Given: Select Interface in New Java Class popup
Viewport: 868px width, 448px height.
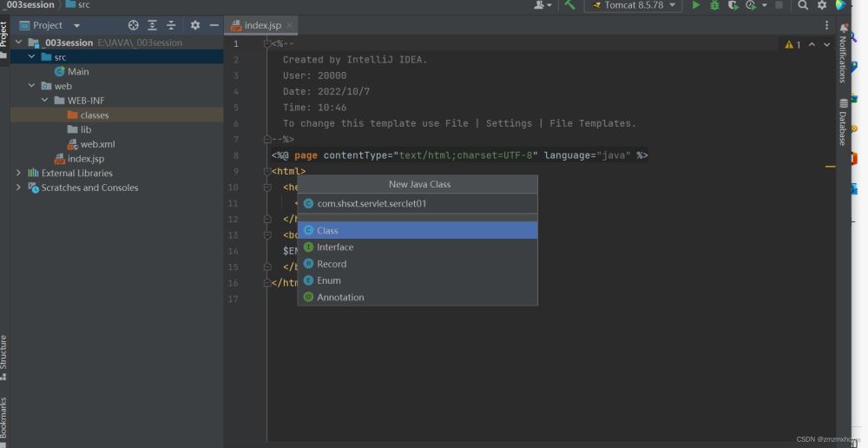Looking at the screenshot, I should point(335,247).
